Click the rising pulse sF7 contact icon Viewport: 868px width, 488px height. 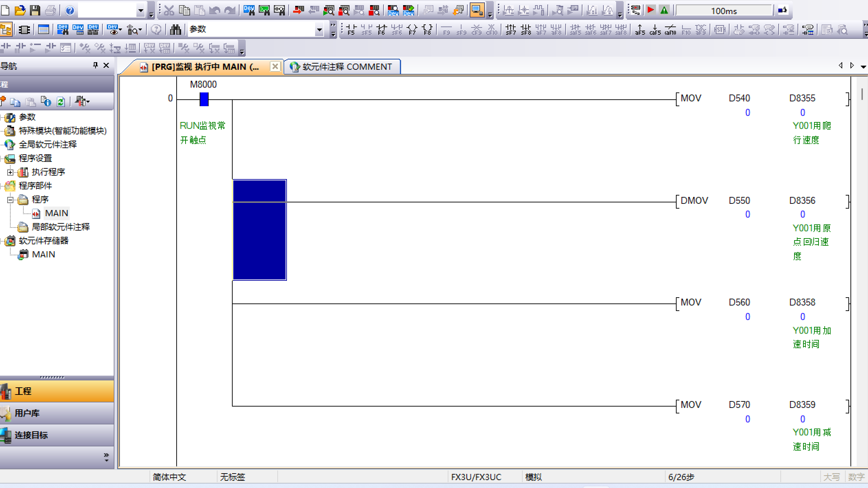(x=511, y=30)
